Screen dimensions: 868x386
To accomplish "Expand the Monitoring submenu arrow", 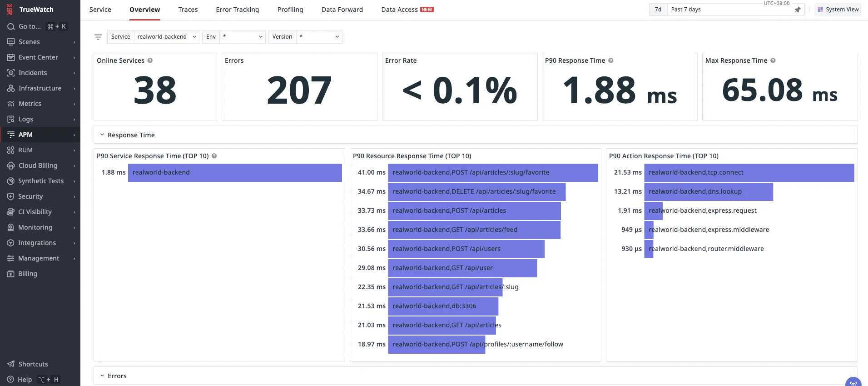I will tap(74, 228).
